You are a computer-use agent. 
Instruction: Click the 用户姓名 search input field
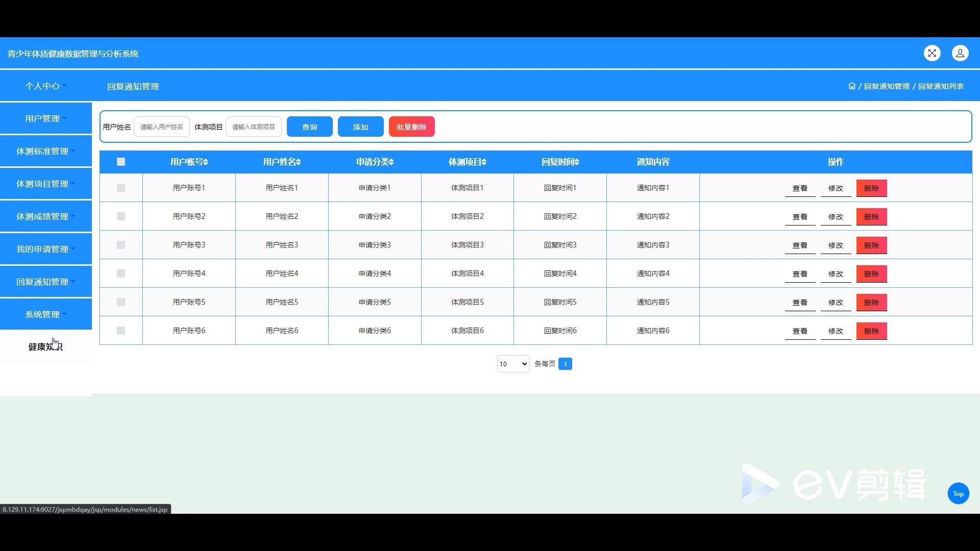point(162,127)
